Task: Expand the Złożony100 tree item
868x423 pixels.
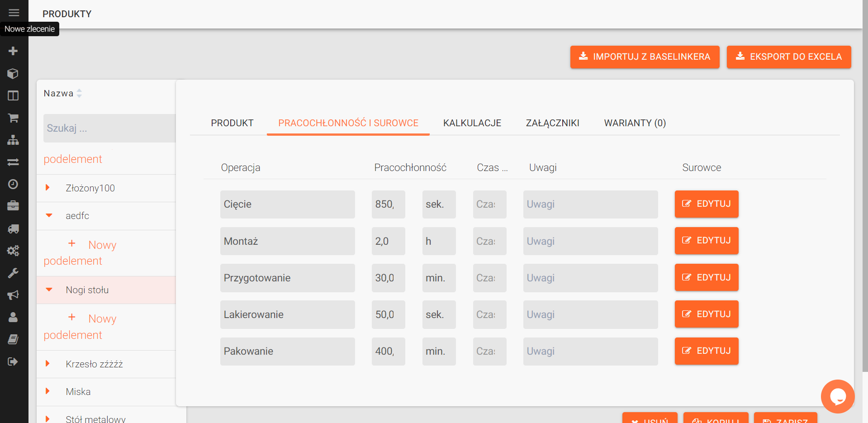Action: coord(47,188)
